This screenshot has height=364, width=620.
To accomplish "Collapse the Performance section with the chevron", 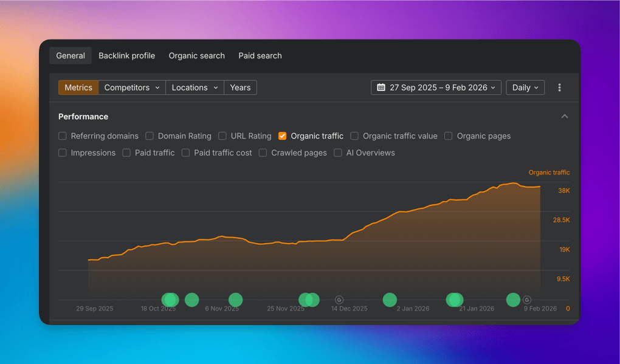I will 565,116.
